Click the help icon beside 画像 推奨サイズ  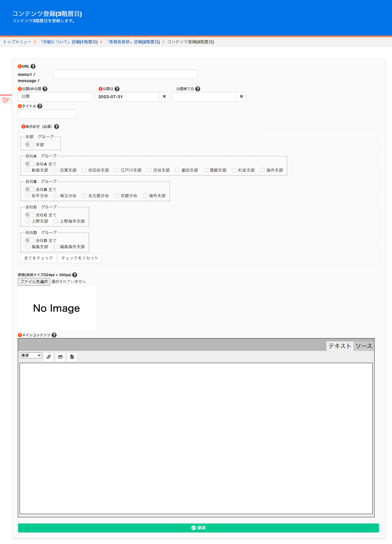(74, 275)
